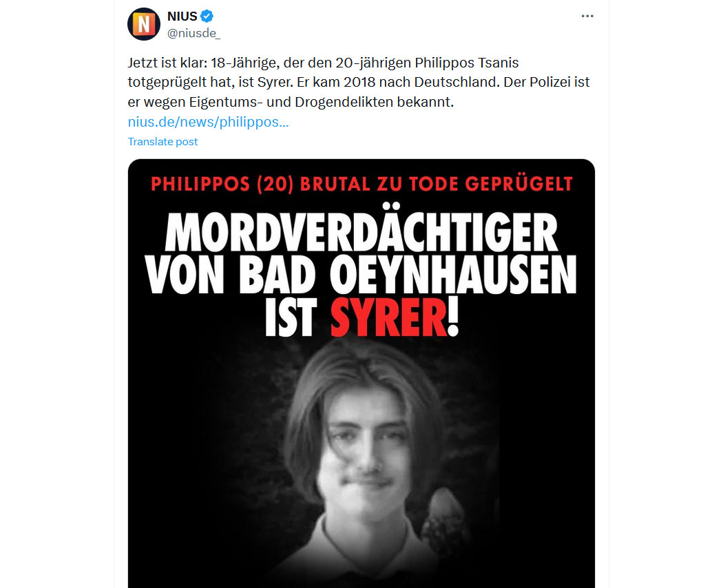The image size is (723, 588).
Task: Translate post into your language
Action: tap(163, 142)
